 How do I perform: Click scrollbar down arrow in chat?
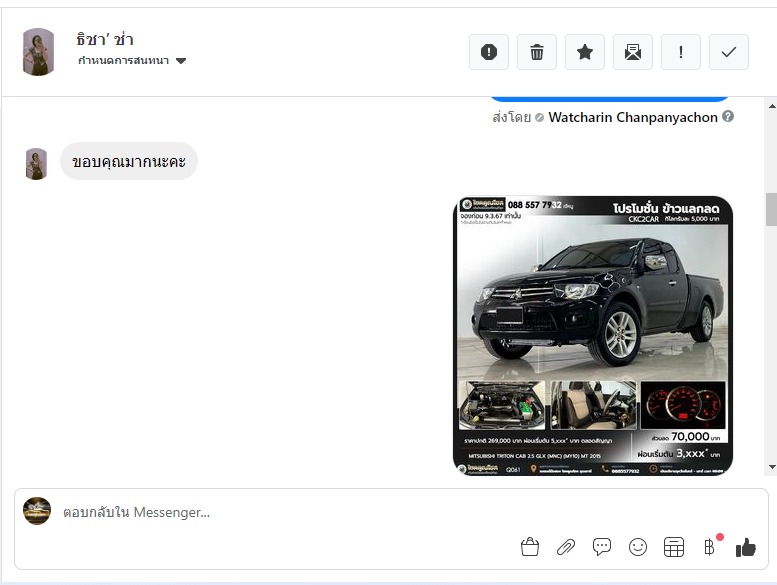point(772,467)
